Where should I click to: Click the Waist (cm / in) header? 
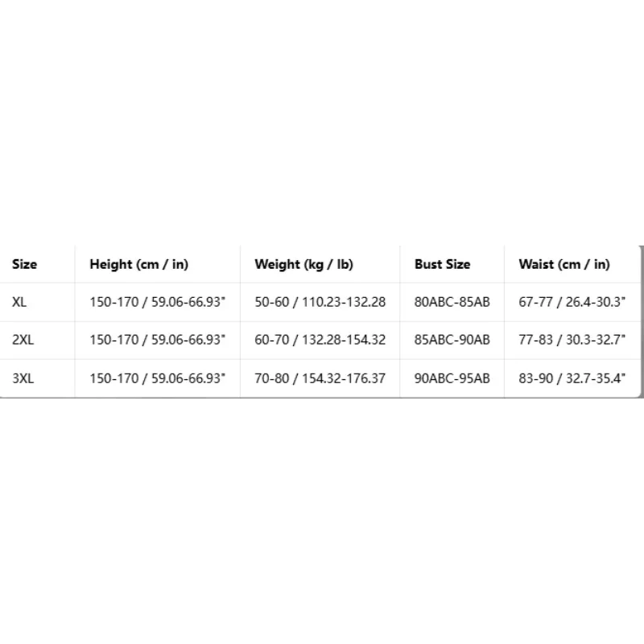(564, 264)
